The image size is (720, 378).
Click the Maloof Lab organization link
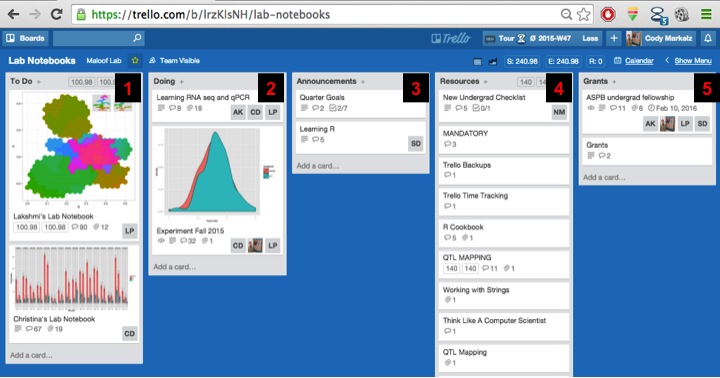pos(104,61)
